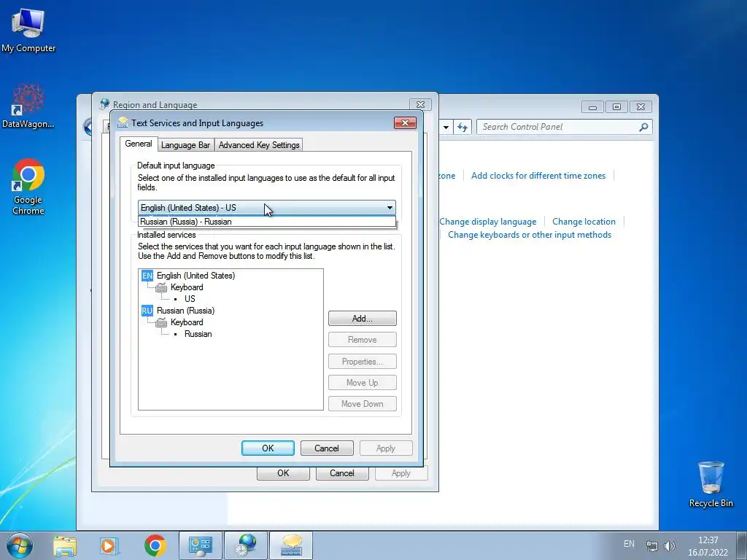Click the Keyboard icon under English
The height and width of the screenshot is (560, 747).
tap(161, 287)
